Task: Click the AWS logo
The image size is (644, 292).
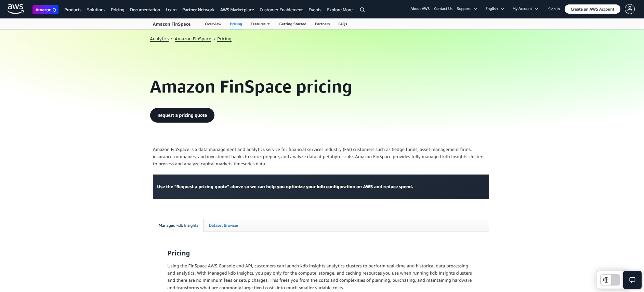Action: 15,9
